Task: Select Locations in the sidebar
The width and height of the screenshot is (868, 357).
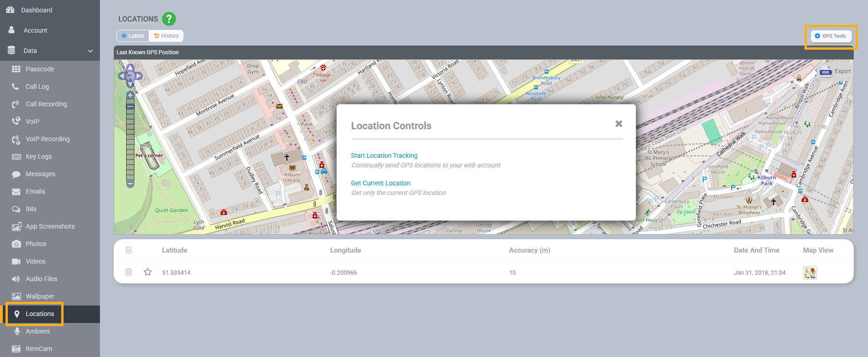Action: [40, 314]
